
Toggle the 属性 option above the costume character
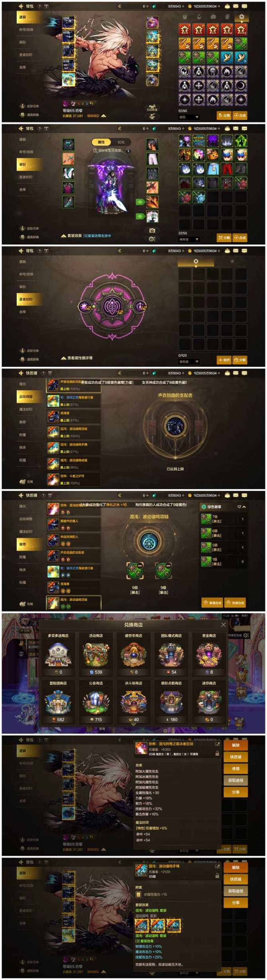[x=101, y=142]
